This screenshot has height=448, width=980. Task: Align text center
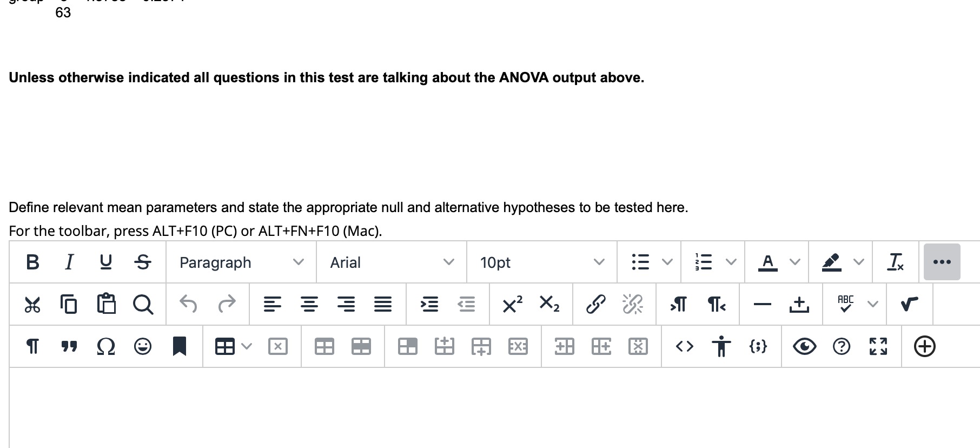click(309, 305)
